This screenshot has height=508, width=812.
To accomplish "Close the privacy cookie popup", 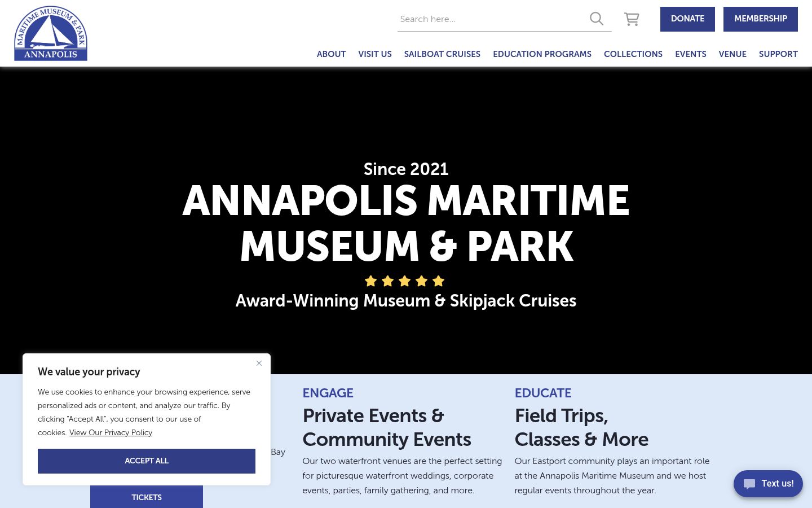I will [x=259, y=363].
